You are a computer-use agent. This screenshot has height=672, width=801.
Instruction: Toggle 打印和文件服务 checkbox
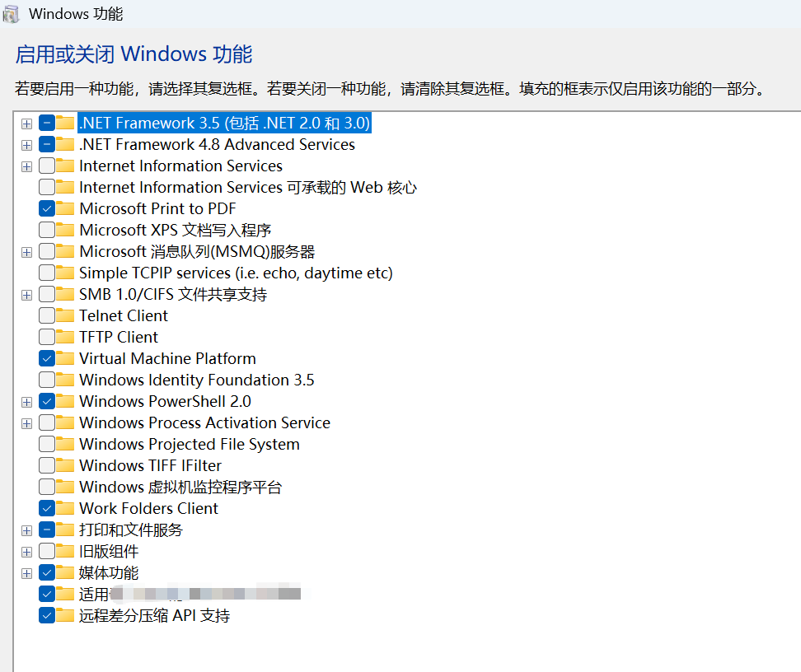[47, 530]
